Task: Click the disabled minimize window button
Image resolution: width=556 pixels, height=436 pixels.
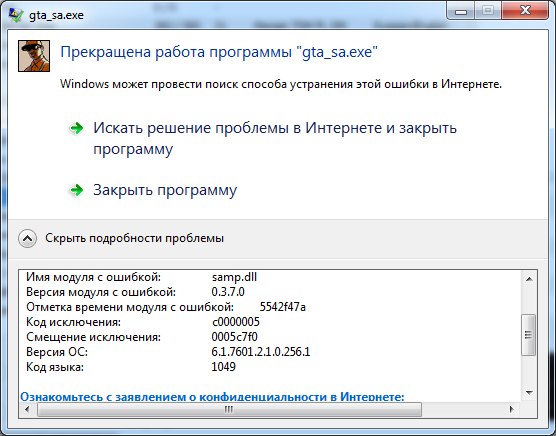Action: pos(461,11)
